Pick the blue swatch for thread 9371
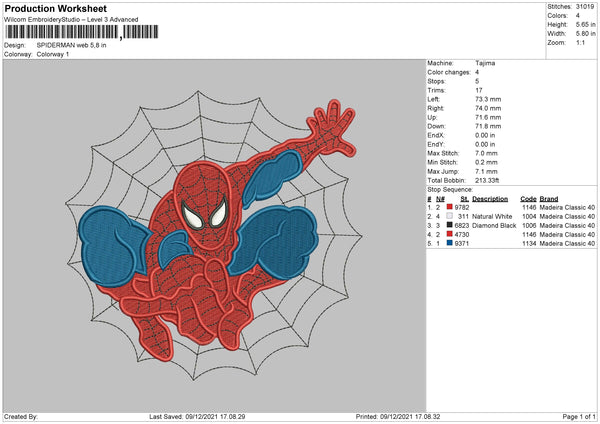Screen dimensions: 600x424 (451, 243)
